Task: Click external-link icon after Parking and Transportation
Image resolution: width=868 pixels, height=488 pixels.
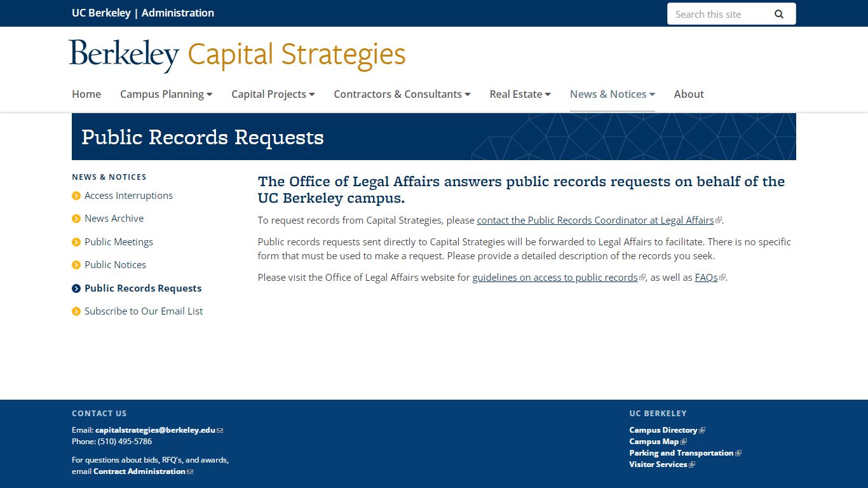Action: pyautogui.click(x=738, y=453)
